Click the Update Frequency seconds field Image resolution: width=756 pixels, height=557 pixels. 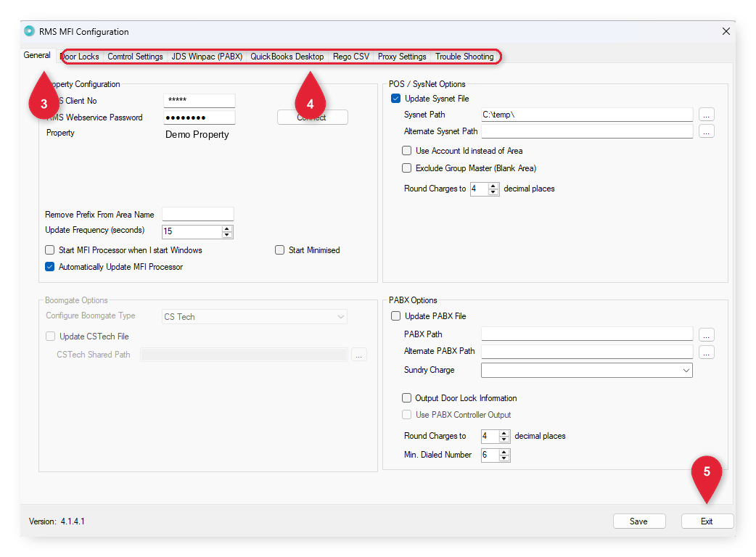point(192,232)
